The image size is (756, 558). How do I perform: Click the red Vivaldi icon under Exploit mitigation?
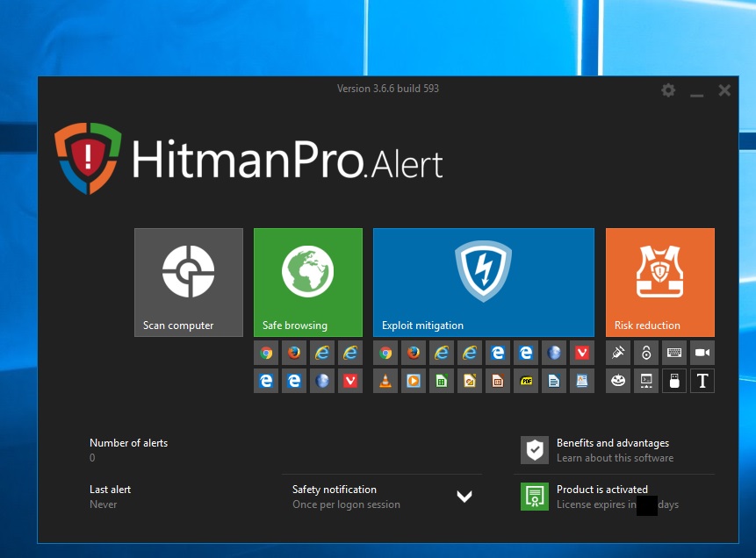pyautogui.click(x=582, y=354)
